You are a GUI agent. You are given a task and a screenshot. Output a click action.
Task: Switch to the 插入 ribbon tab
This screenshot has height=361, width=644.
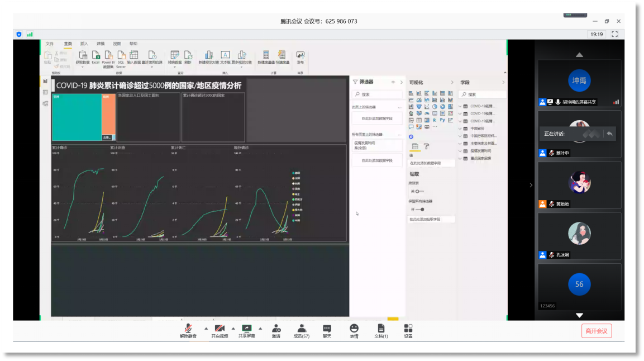pos(84,44)
